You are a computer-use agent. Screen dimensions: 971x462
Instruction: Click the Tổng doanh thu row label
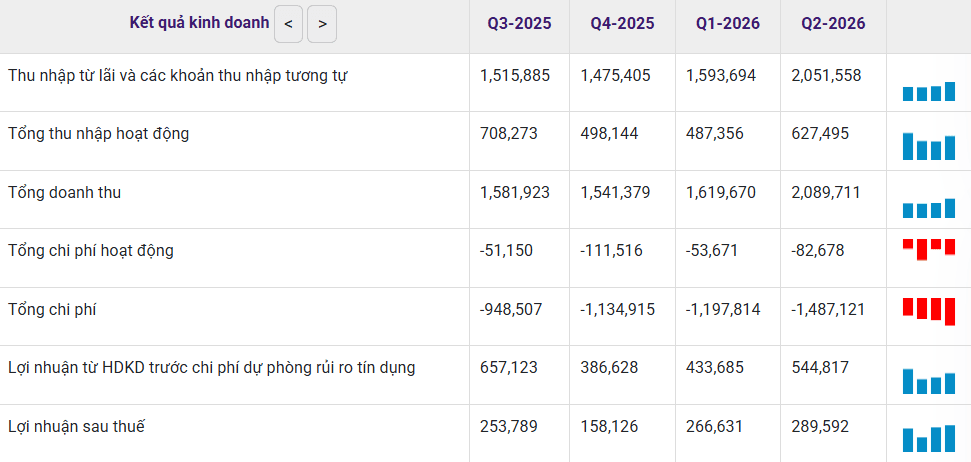(x=64, y=193)
